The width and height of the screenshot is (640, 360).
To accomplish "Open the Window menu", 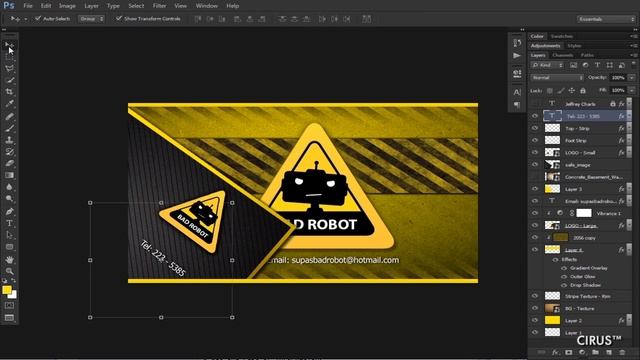I will point(207,6).
